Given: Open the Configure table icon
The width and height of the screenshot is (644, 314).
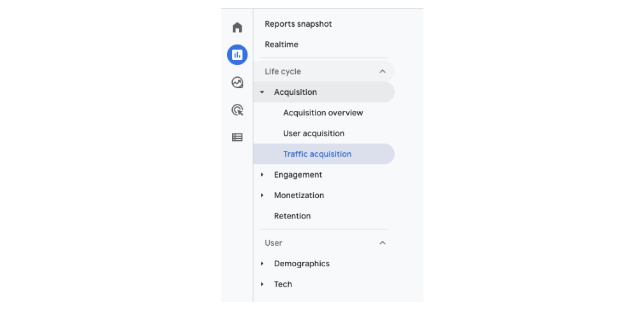Looking at the screenshot, I should pyautogui.click(x=237, y=138).
